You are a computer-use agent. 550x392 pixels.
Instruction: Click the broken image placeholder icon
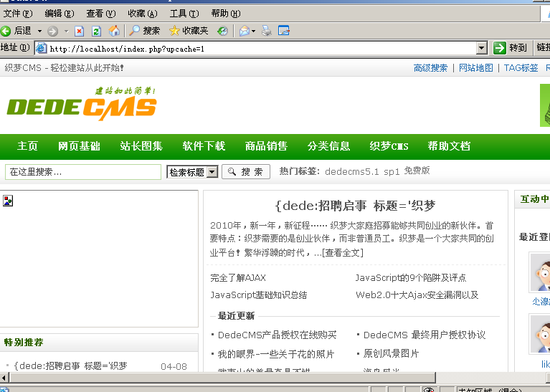point(8,201)
